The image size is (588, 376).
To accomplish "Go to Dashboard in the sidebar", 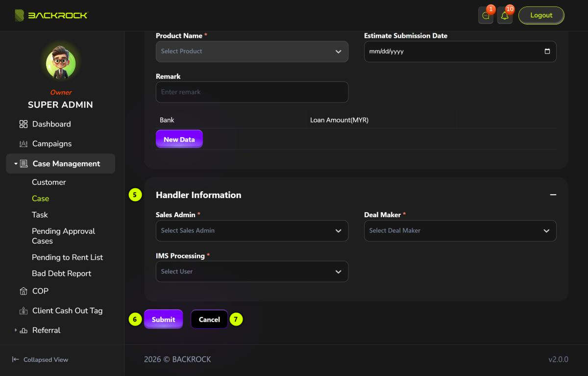I will 51,124.
